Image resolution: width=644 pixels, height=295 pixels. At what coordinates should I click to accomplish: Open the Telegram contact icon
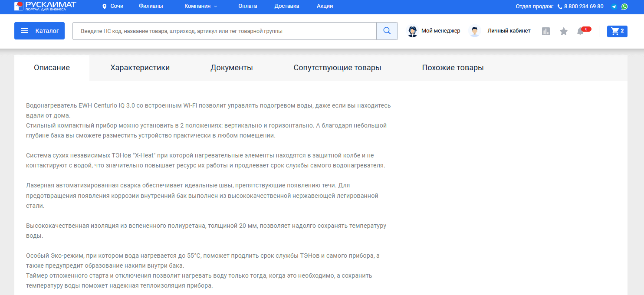pos(614,7)
